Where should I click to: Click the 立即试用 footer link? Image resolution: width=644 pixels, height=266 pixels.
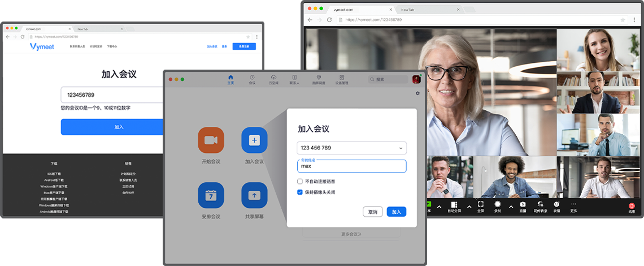(x=128, y=187)
